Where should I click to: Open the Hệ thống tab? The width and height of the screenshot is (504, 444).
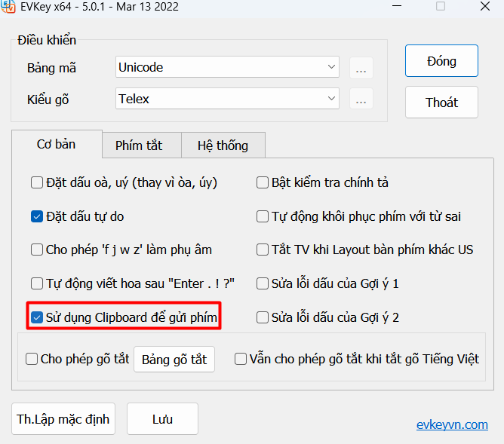click(x=222, y=145)
